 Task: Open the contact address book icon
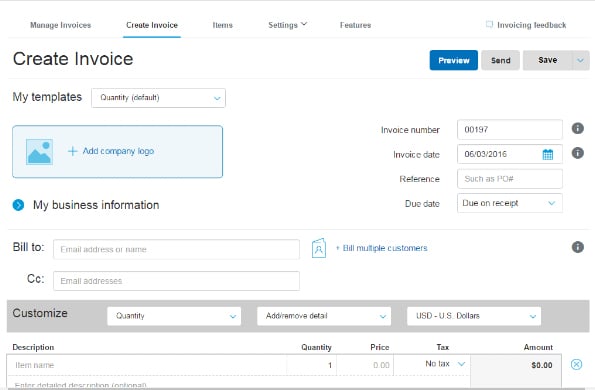point(319,248)
